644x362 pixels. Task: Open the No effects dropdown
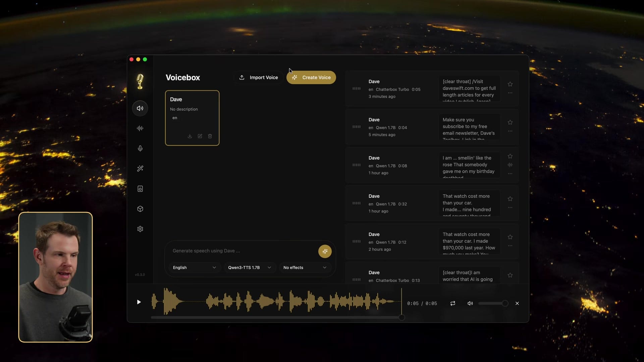[305, 267]
